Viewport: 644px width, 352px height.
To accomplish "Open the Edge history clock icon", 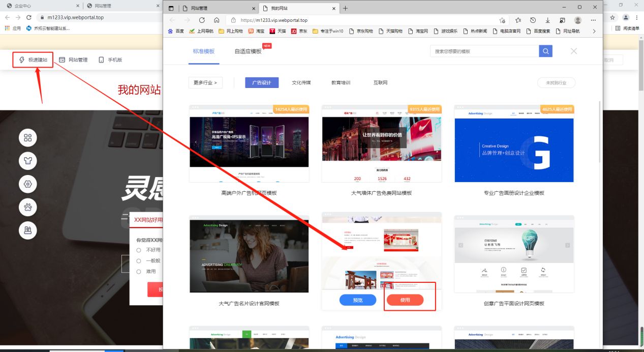I will coord(533,20).
